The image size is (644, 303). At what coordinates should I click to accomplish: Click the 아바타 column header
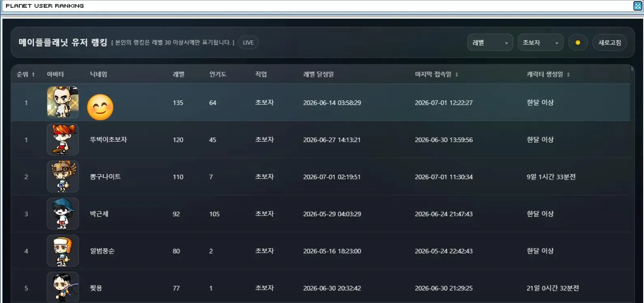[55, 74]
